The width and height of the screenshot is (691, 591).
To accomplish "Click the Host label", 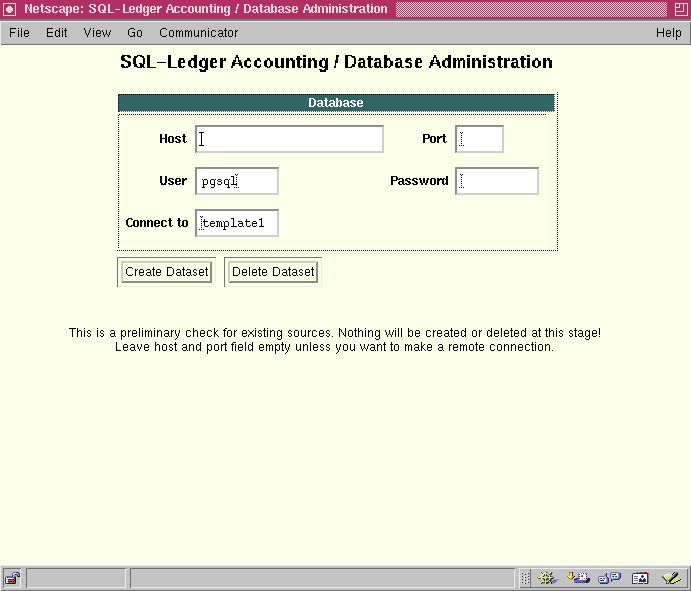I will (173, 139).
